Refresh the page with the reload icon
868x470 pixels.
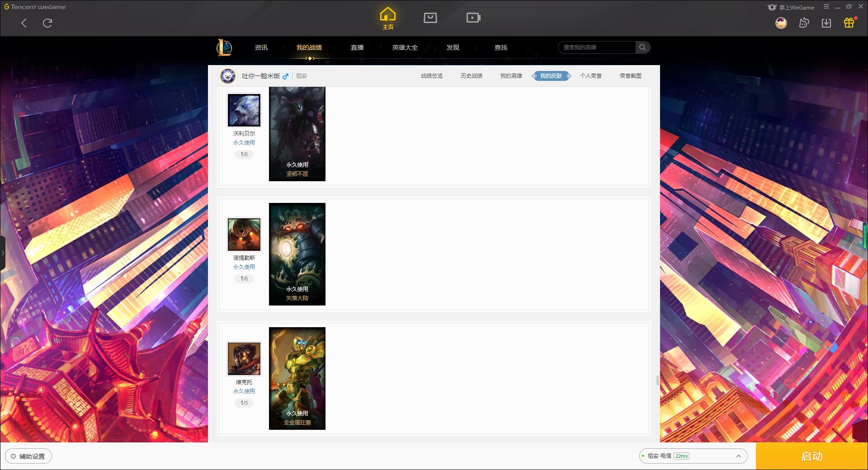click(47, 23)
